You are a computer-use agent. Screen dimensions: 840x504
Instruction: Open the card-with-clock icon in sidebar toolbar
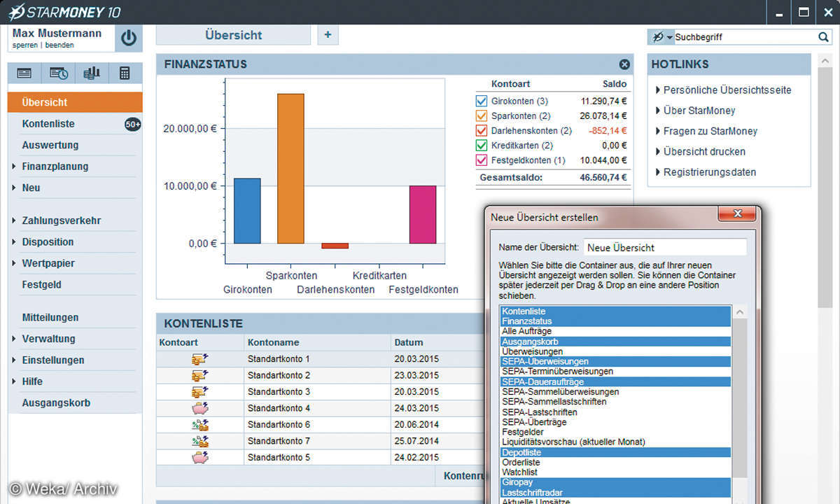(x=59, y=73)
